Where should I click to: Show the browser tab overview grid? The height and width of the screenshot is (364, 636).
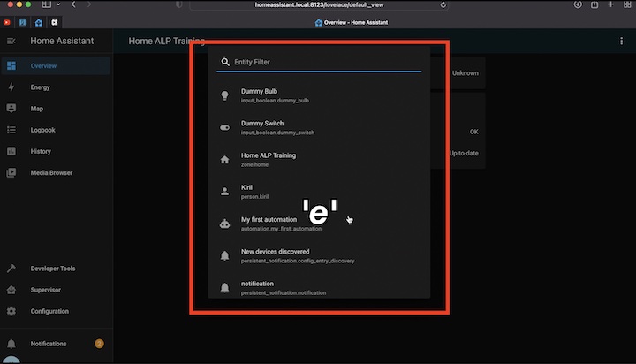[627, 4]
